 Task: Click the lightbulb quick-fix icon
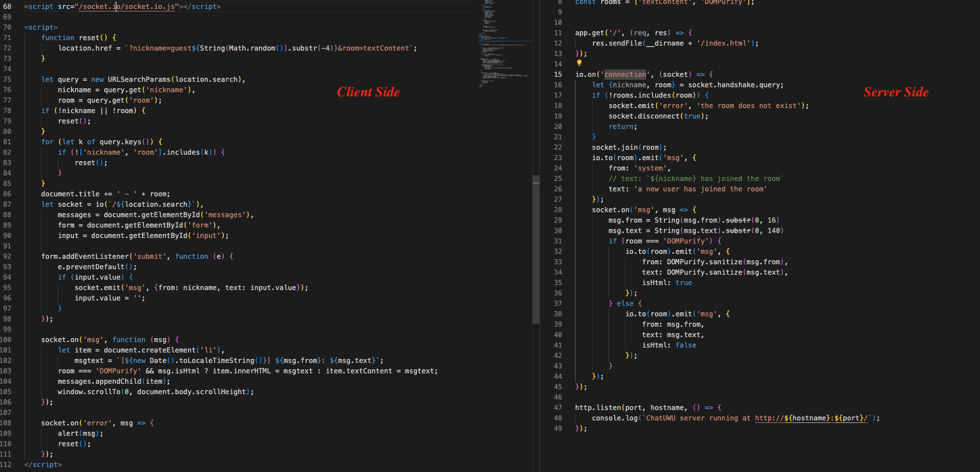pos(579,63)
